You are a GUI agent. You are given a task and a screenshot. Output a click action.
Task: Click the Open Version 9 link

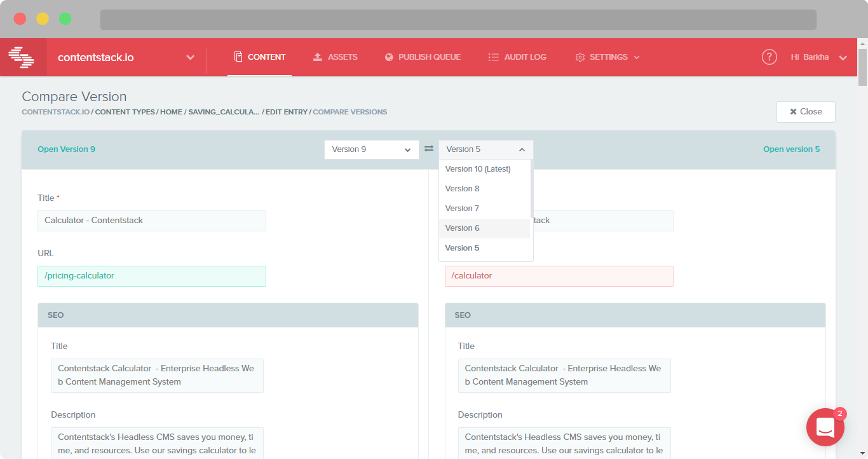point(66,149)
